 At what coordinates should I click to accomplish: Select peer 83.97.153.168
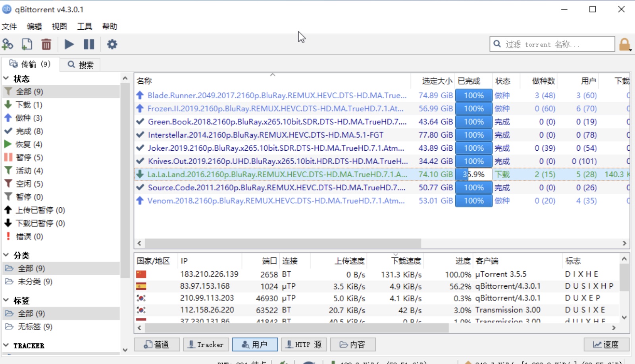[x=377, y=286]
